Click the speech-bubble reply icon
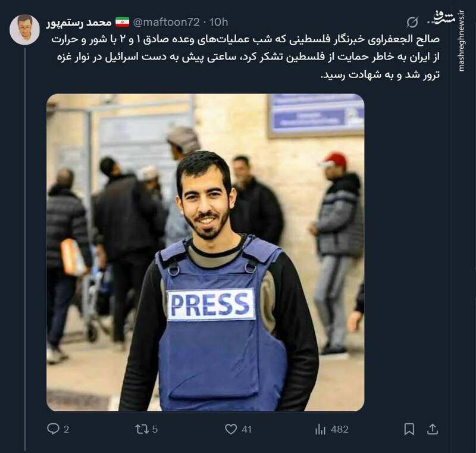Screen dimensions: 476x453 click(53, 429)
